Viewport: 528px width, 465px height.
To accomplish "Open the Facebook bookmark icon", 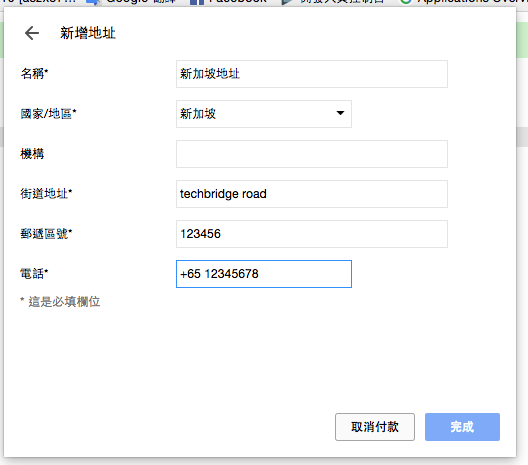I will tap(197, 2).
